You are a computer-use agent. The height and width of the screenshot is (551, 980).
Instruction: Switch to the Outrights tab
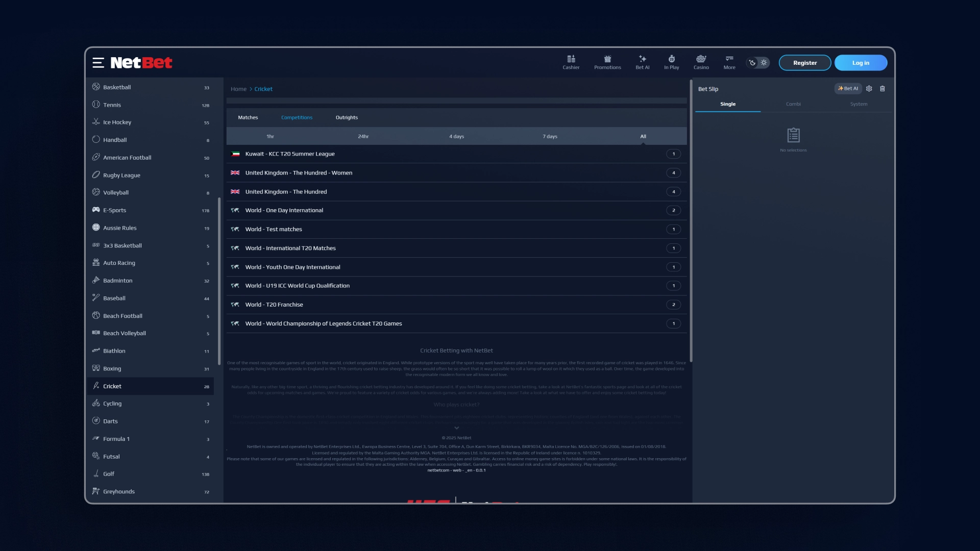click(x=347, y=117)
